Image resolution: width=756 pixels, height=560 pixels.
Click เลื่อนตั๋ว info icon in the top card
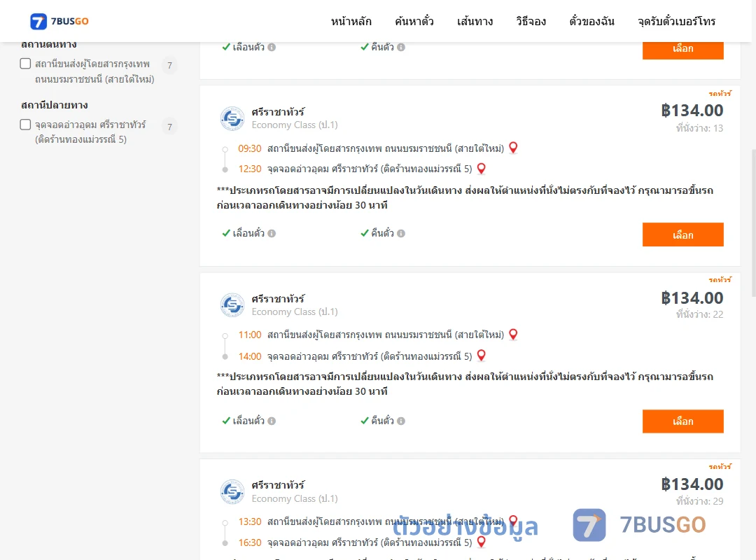coord(272,48)
